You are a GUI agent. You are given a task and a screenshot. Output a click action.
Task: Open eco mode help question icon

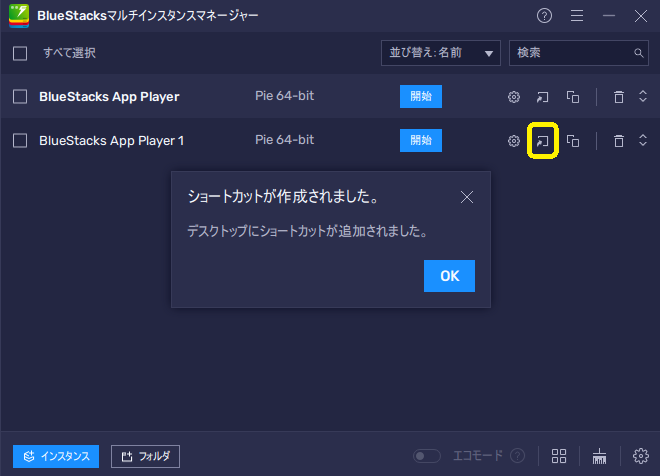[517, 456]
